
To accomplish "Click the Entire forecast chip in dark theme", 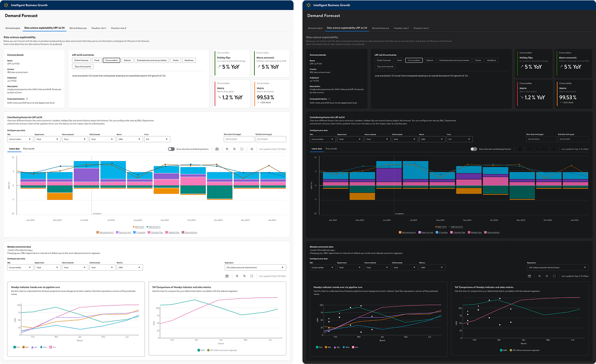I will point(384,60).
